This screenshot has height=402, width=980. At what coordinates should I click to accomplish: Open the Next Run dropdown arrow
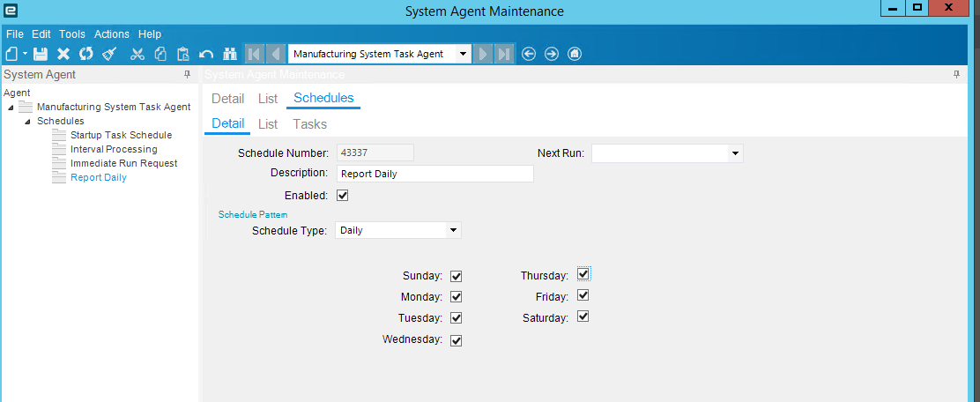735,153
